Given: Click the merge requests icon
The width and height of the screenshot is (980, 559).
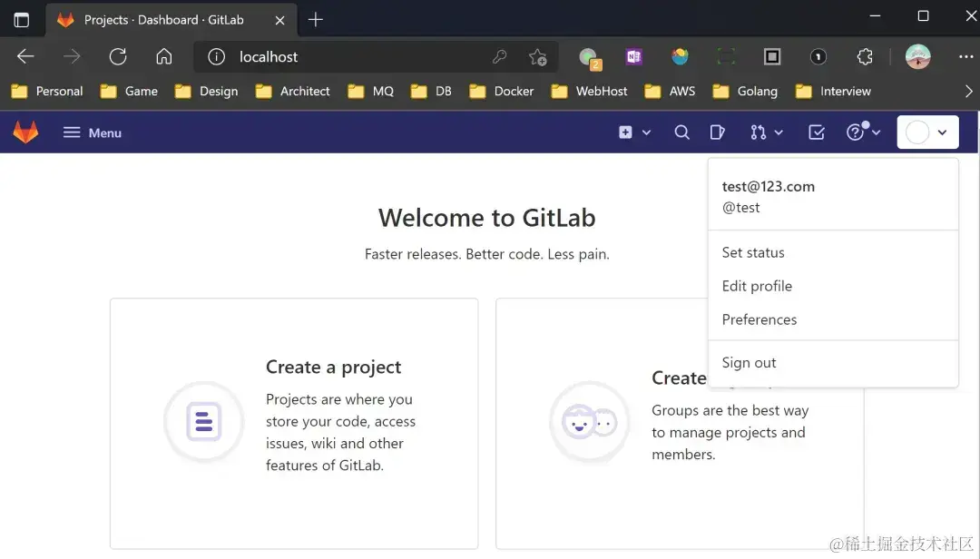Looking at the screenshot, I should tap(760, 132).
